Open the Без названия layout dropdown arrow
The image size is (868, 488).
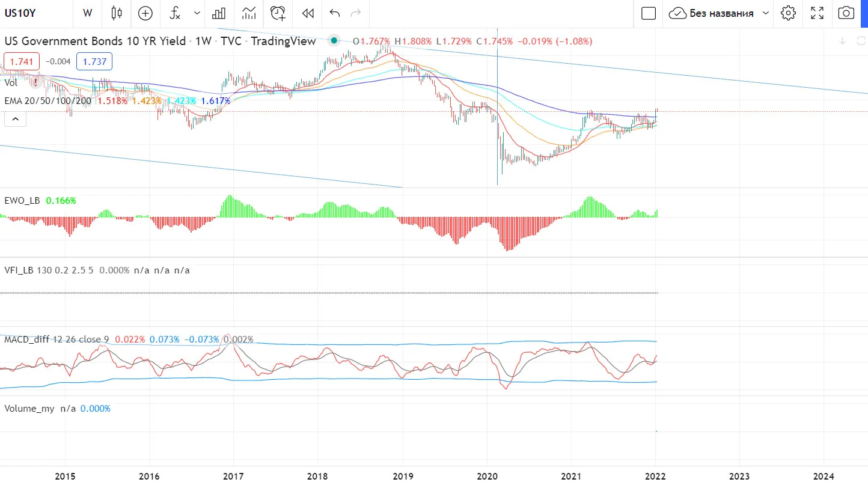(x=765, y=13)
